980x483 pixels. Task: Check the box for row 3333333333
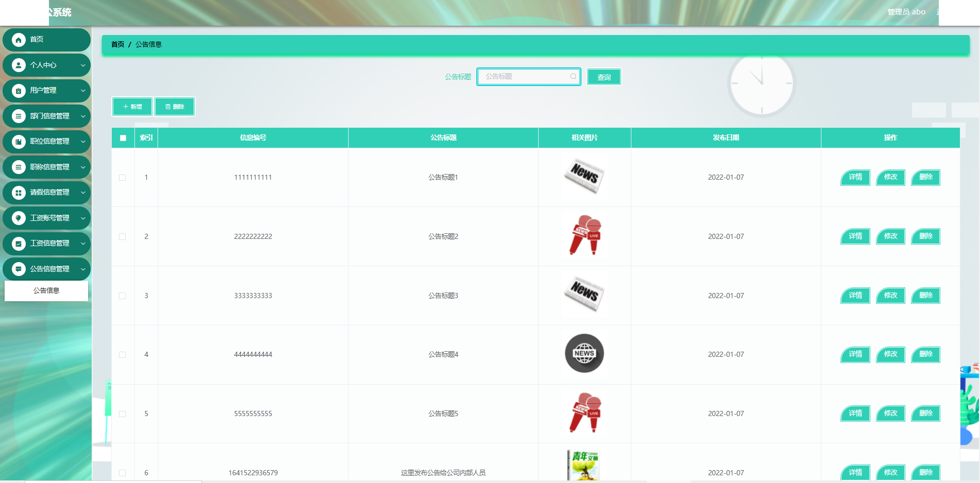click(123, 296)
